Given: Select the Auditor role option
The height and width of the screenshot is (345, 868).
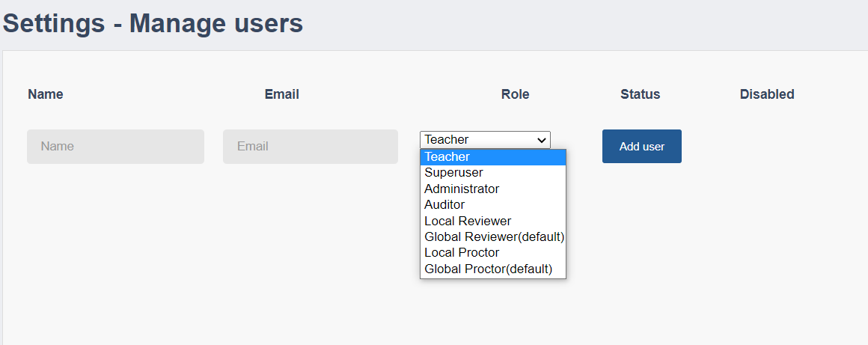Looking at the screenshot, I should 492,205.
